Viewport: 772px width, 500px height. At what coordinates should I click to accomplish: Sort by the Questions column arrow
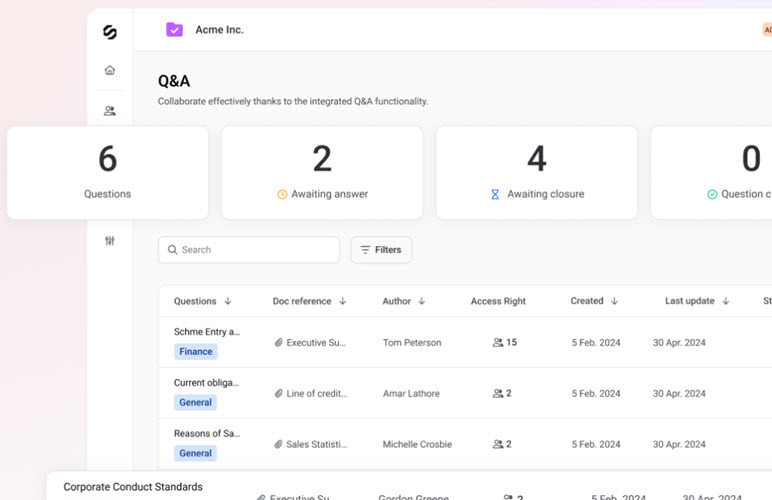227,301
